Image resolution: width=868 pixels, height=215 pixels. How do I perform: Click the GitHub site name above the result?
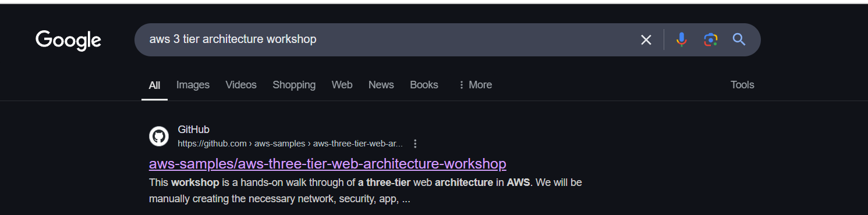coord(193,130)
